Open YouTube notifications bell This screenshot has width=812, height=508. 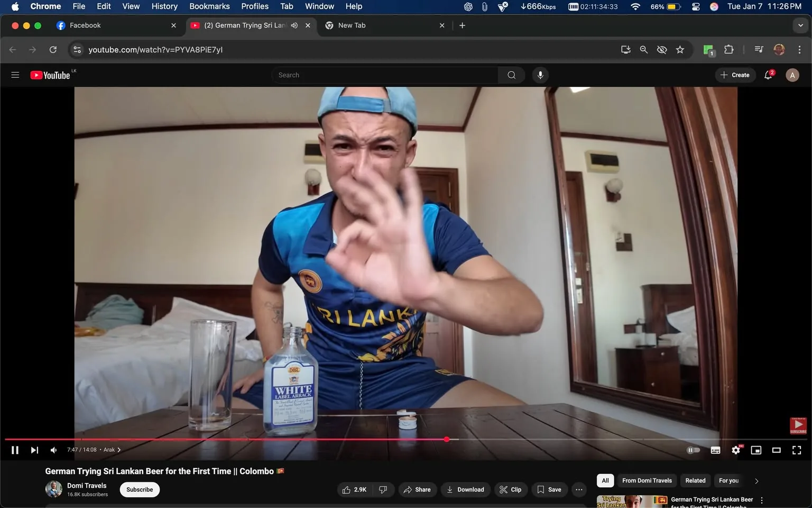click(x=768, y=75)
